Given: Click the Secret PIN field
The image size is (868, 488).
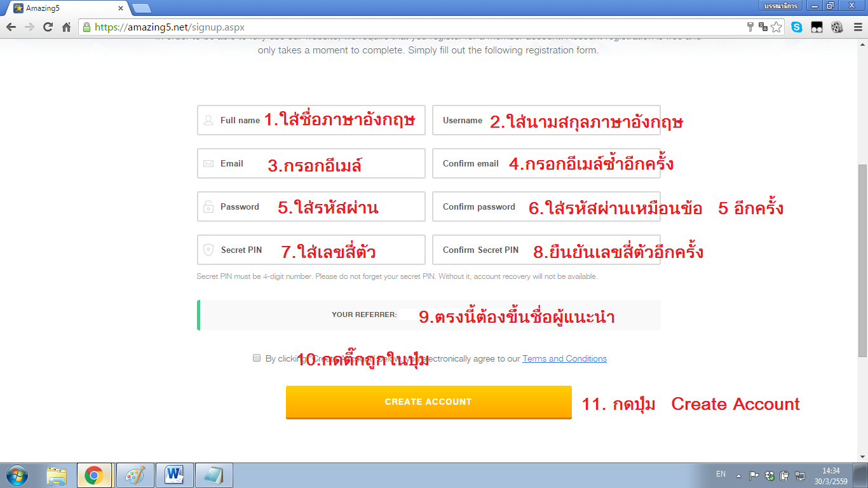Looking at the screenshot, I should click(x=311, y=250).
